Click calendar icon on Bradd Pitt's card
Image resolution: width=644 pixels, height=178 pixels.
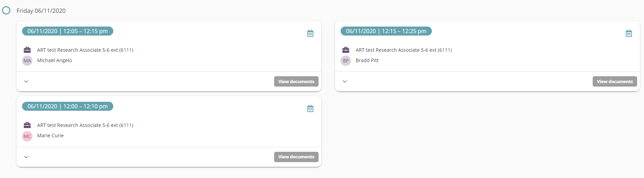click(x=629, y=33)
